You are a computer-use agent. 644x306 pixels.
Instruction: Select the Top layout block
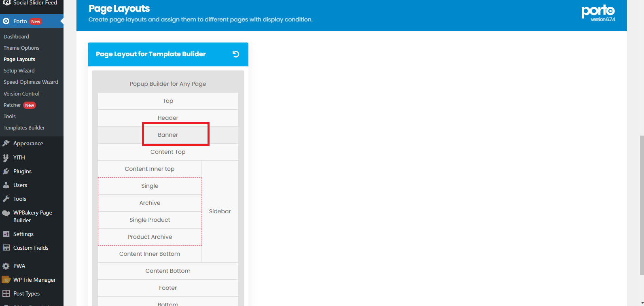pos(168,101)
